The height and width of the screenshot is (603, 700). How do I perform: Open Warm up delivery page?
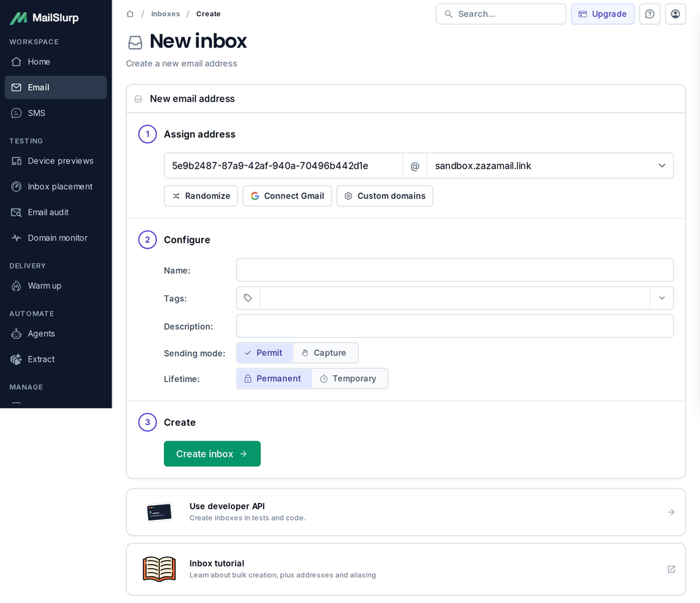point(55,286)
